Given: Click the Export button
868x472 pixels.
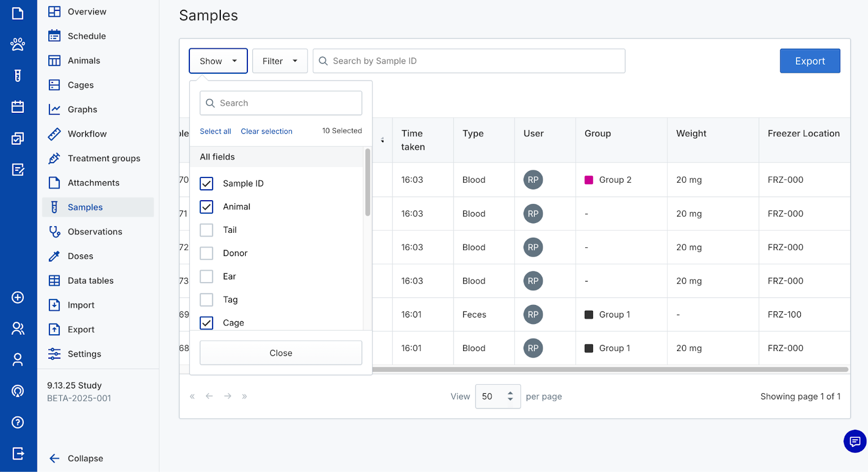Looking at the screenshot, I should [809, 61].
